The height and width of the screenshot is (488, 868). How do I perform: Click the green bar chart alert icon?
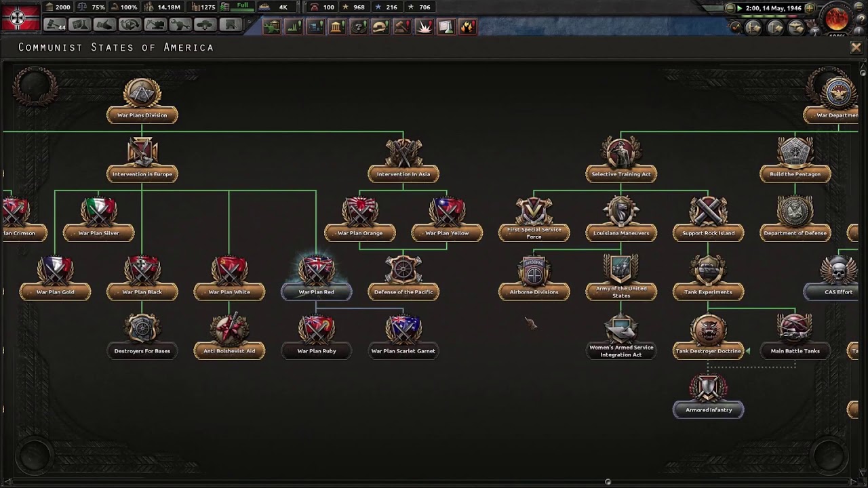pos(294,26)
